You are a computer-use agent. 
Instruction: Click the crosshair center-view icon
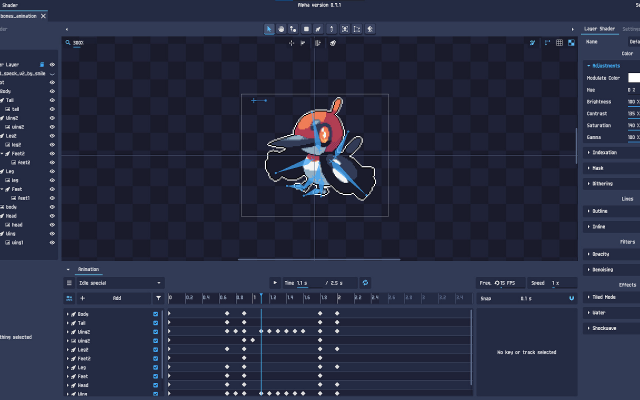pyautogui.click(x=291, y=43)
